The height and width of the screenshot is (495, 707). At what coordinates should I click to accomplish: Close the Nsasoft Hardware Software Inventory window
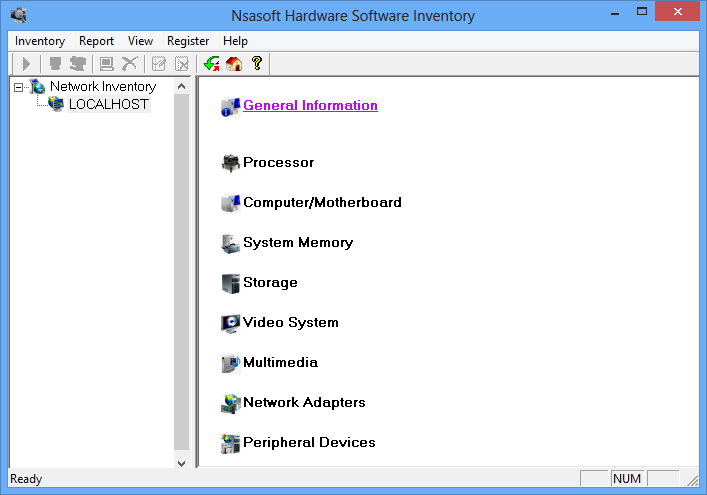click(x=677, y=12)
